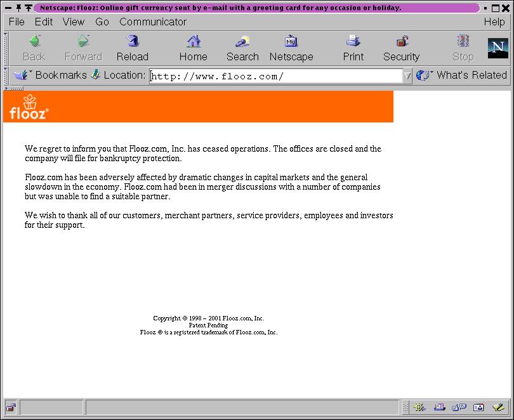
Task: Expand the location URL history dropdown
Action: tap(407, 75)
